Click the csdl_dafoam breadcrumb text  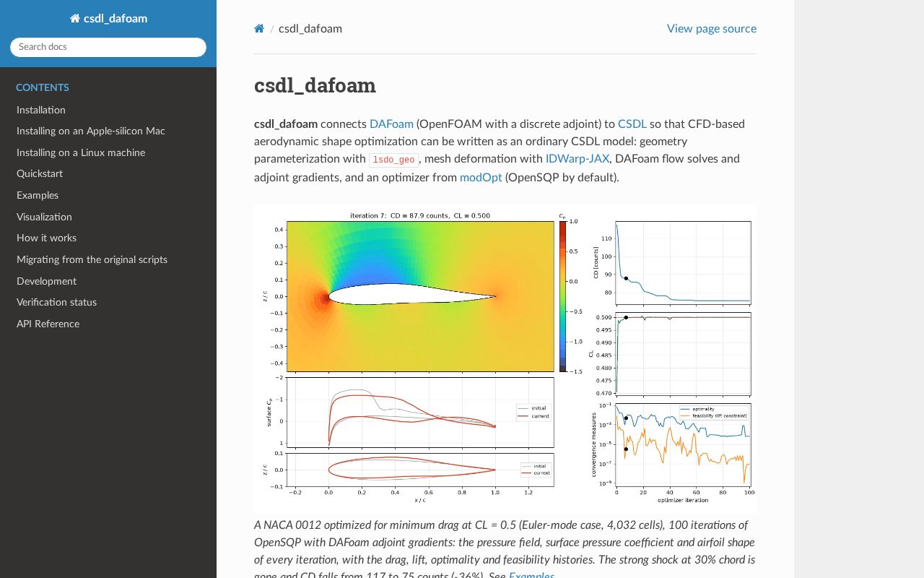310,29
